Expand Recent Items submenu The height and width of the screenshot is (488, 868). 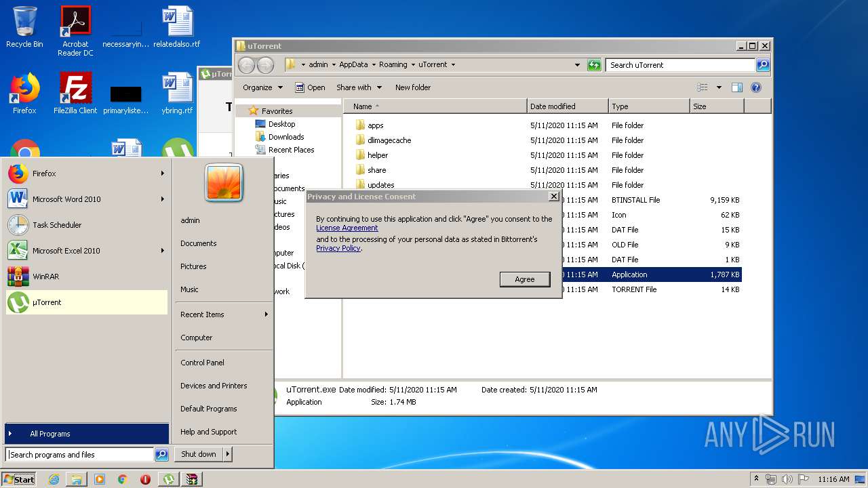[x=224, y=314]
